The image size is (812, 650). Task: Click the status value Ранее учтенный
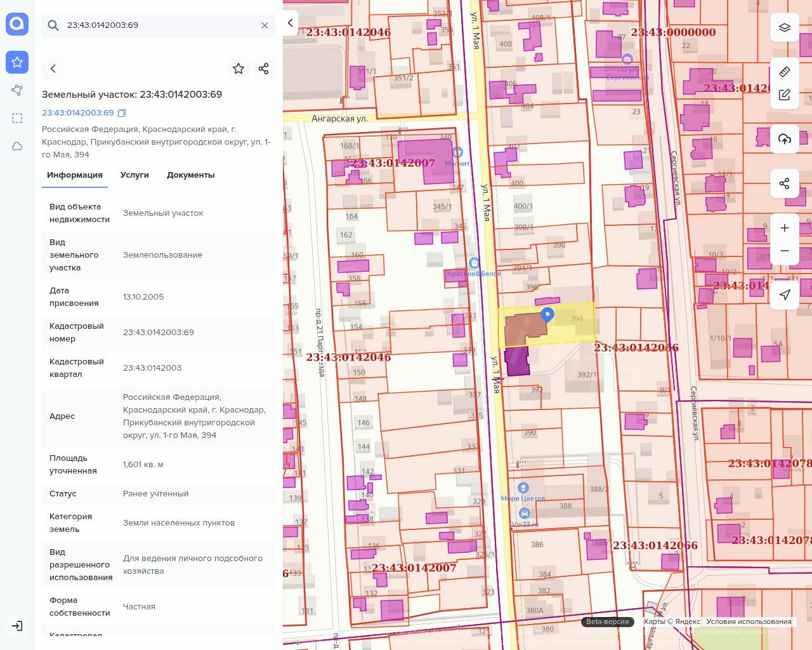[x=155, y=493]
